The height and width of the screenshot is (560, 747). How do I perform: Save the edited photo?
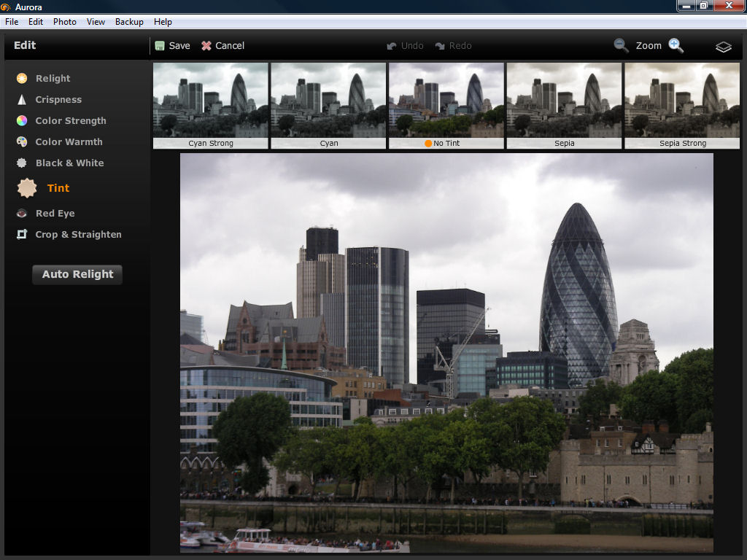pyautogui.click(x=172, y=46)
